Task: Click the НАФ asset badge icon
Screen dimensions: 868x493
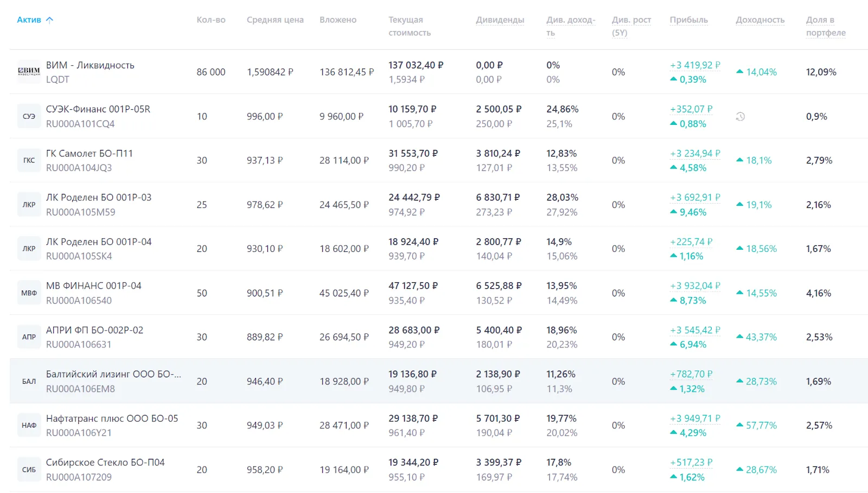Action: tap(29, 425)
